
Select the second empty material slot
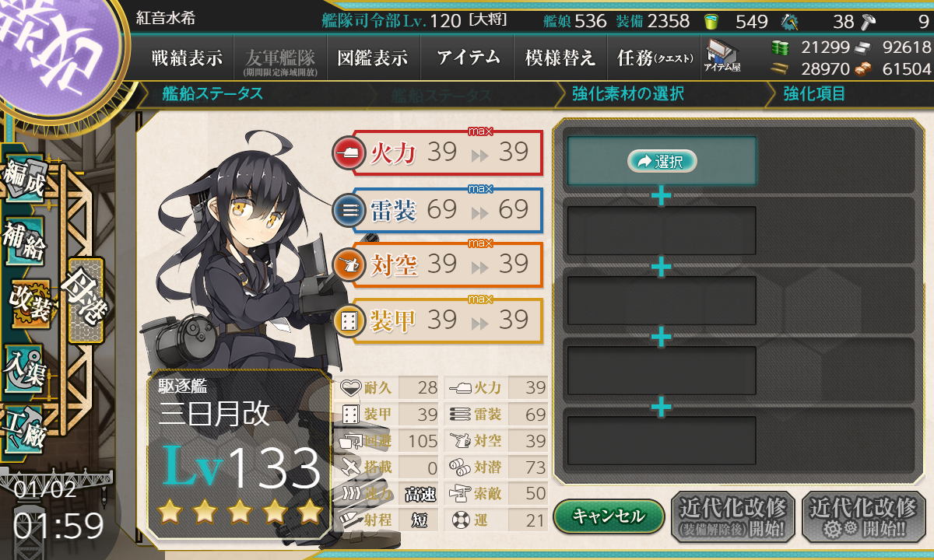click(x=662, y=231)
